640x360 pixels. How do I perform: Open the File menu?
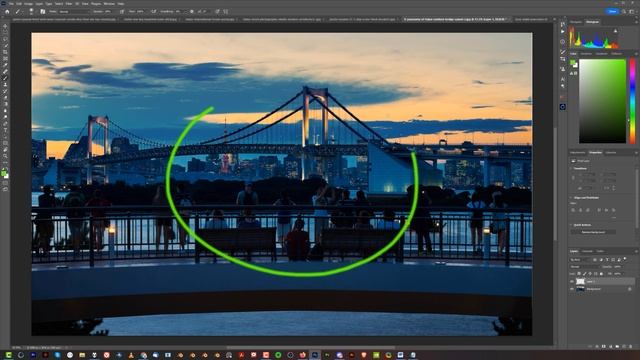click(x=11, y=4)
